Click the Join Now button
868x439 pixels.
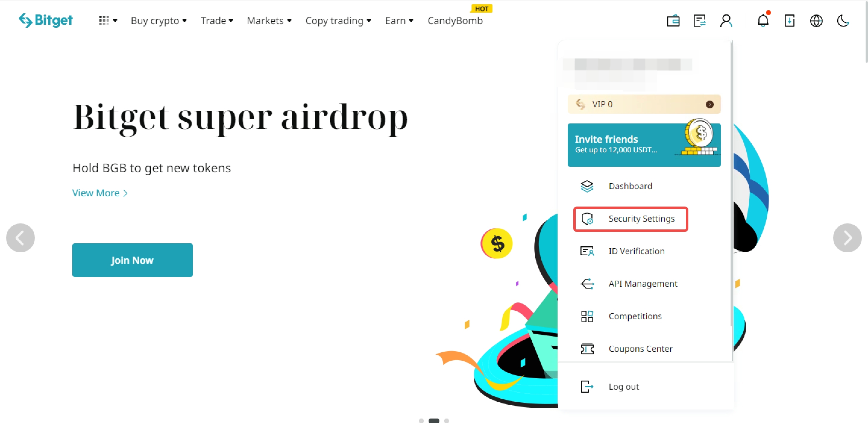132,260
